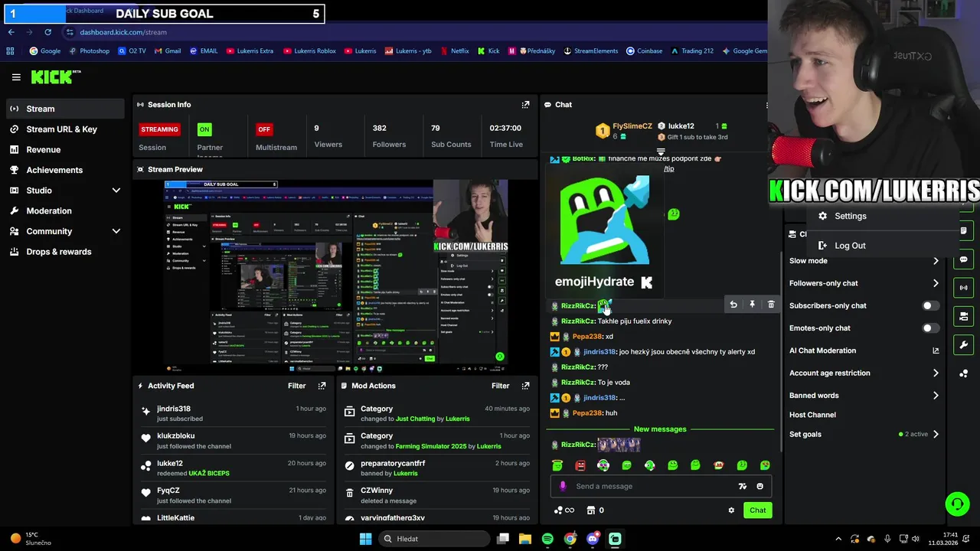
Task: Open the Just Chatting category link
Action: [415, 419]
